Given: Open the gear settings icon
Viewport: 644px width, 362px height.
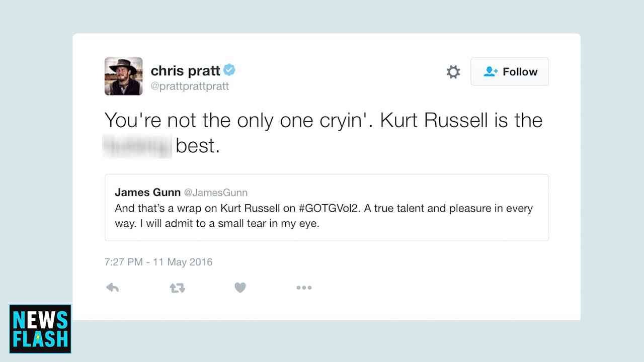Looking at the screenshot, I should (453, 71).
